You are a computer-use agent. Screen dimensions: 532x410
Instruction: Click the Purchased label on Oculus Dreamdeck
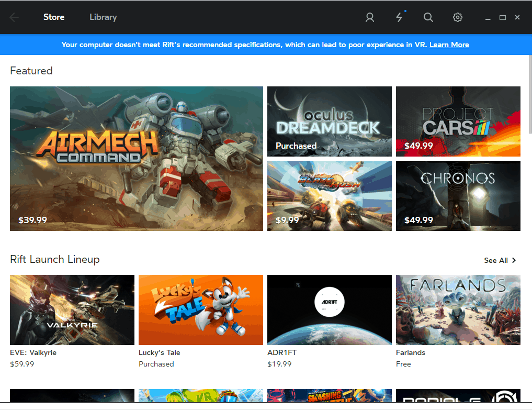point(296,146)
